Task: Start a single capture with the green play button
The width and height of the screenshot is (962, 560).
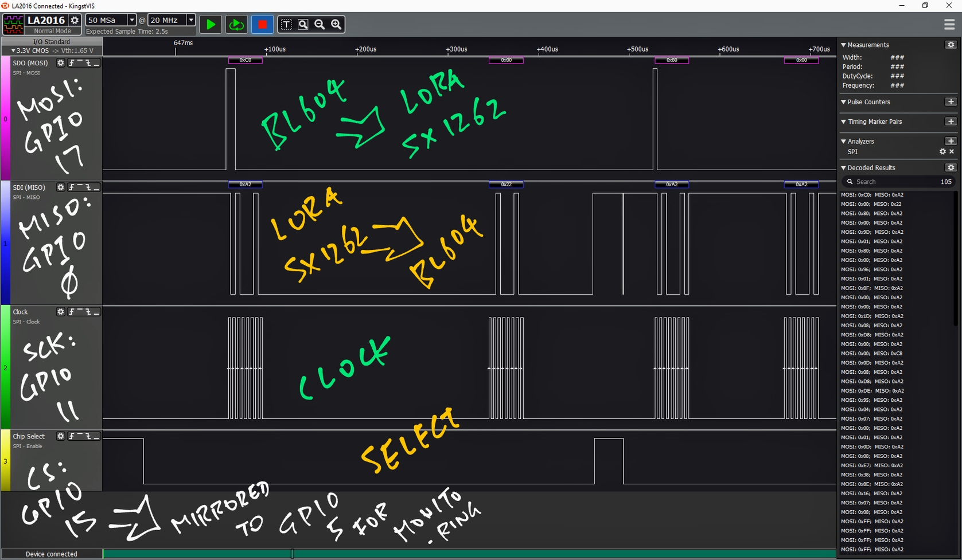Action: tap(211, 25)
